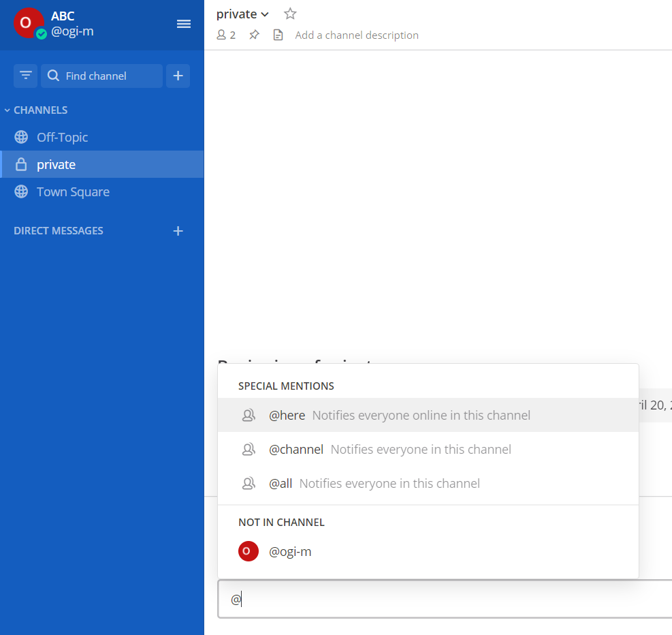
Task: Choose the @here mention suggestion
Action: [x=428, y=415]
